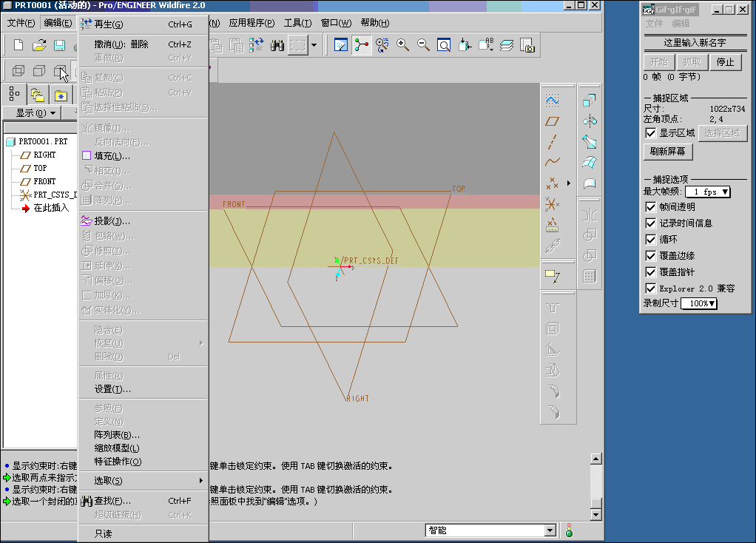Toggle 显示区域 checkbox in gif window
The height and width of the screenshot is (543, 756).
pos(650,133)
